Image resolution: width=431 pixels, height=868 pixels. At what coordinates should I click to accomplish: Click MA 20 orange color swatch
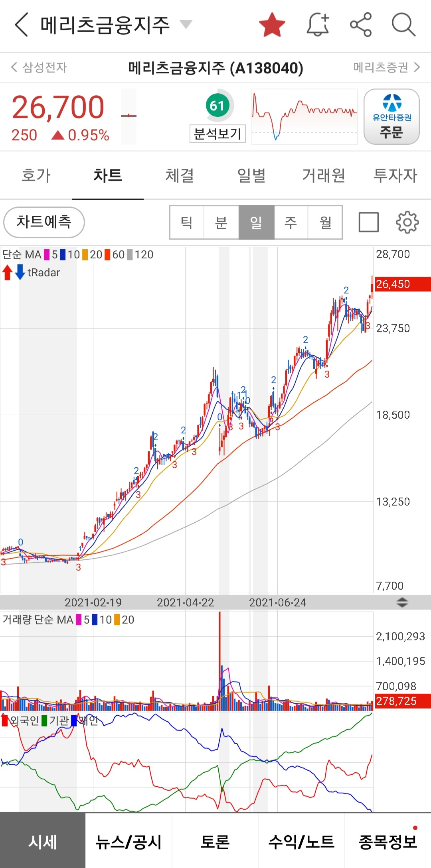coord(85,254)
